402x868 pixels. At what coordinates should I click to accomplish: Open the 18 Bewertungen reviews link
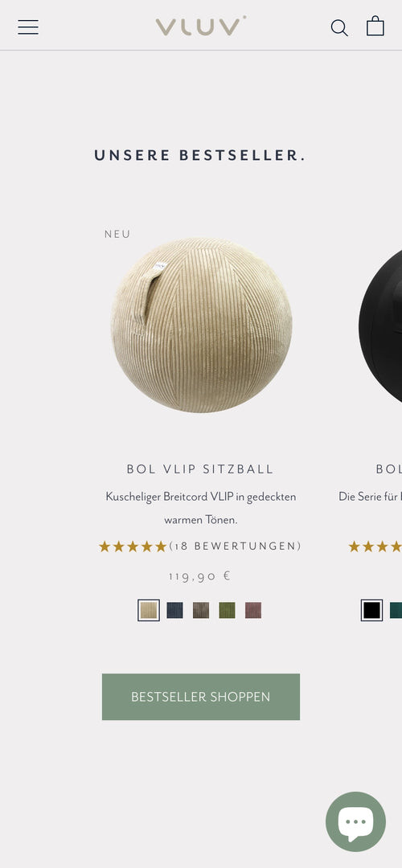[x=236, y=547]
